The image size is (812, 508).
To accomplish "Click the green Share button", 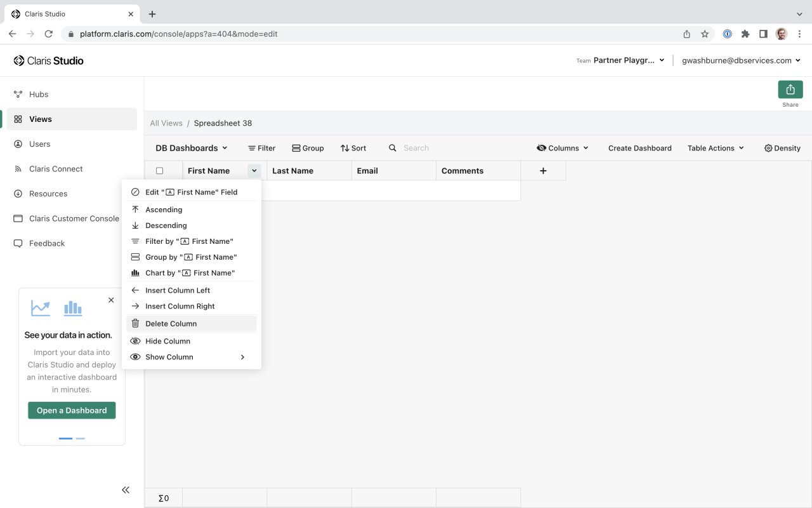I will click(x=790, y=90).
